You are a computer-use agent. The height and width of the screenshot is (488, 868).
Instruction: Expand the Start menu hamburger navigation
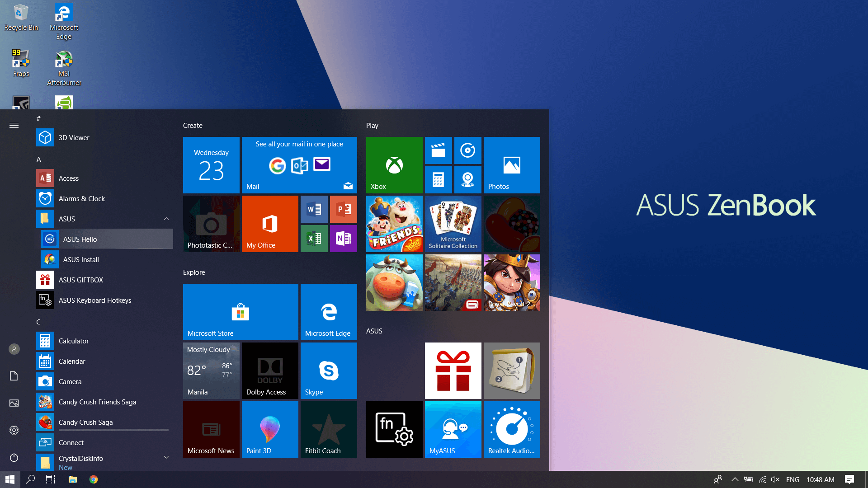point(14,126)
